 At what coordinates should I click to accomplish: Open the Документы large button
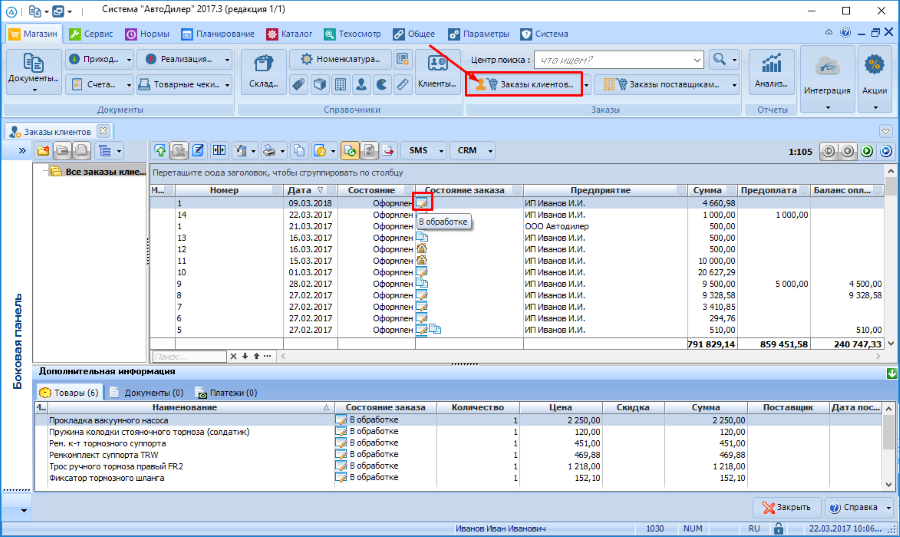click(x=33, y=72)
